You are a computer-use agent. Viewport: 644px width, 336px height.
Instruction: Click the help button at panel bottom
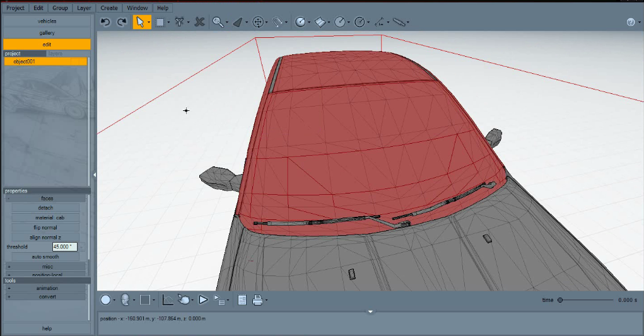47,328
